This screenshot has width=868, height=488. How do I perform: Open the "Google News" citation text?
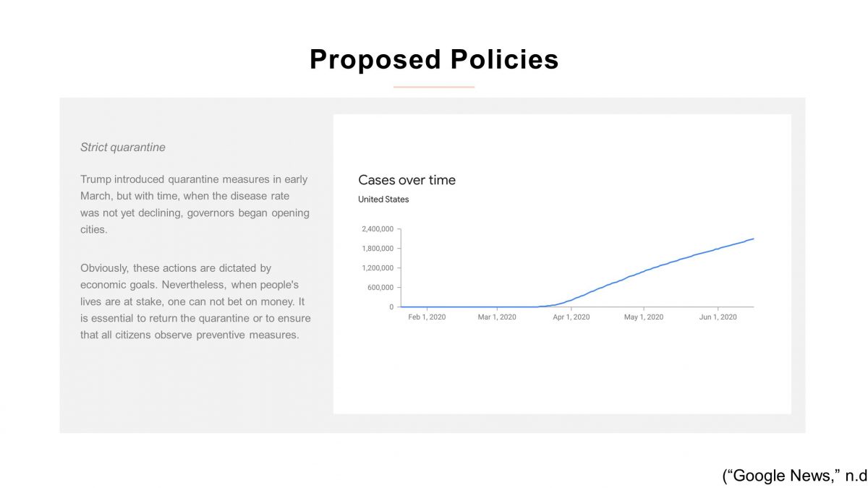794,476
